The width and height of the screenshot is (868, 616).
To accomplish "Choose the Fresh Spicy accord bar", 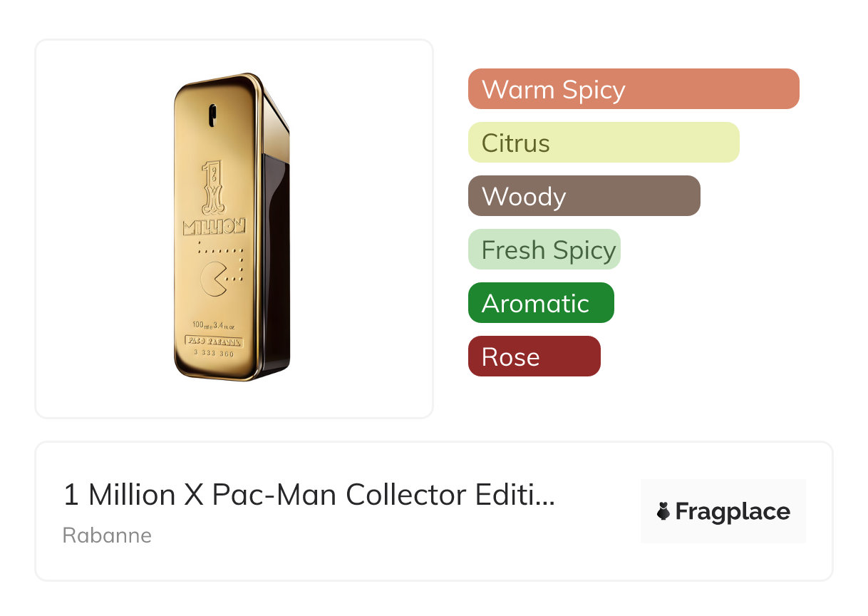I will tap(544, 250).
